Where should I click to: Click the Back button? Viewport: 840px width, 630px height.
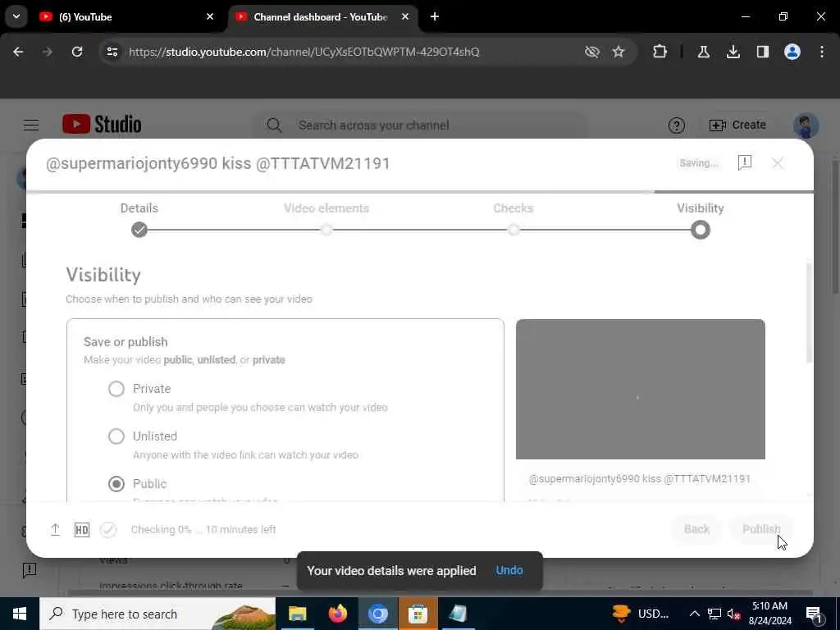click(696, 529)
